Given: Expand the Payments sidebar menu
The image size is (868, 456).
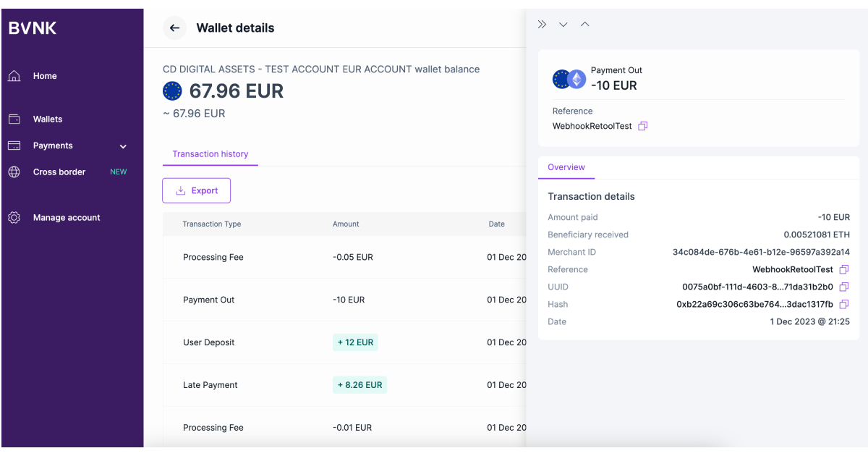Looking at the screenshot, I should click(123, 145).
